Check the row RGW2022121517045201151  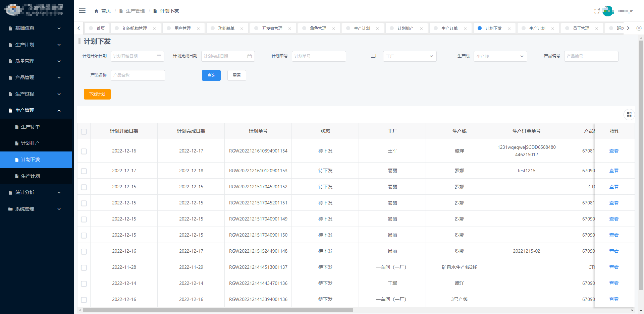pyautogui.click(x=84, y=203)
